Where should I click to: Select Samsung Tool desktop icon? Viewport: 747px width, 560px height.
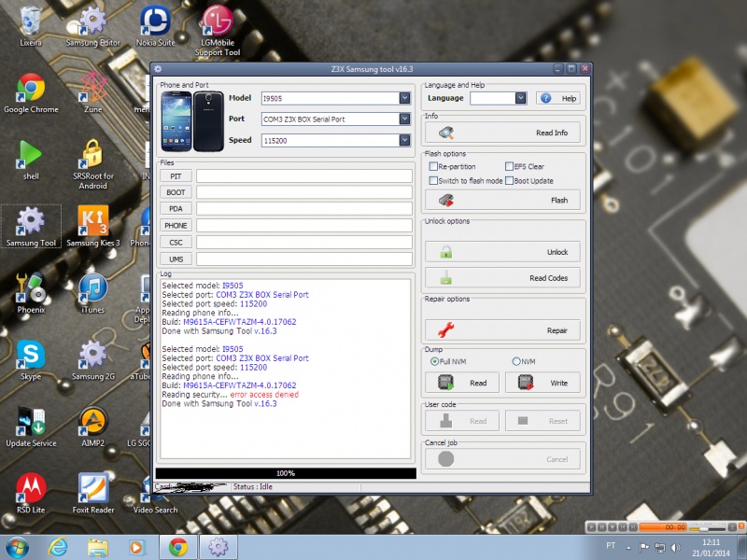tap(31, 226)
